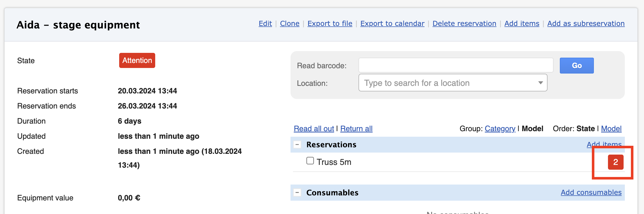This screenshot has height=214, width=644.
Task: Clone this reservation
Action: (290, 23)
